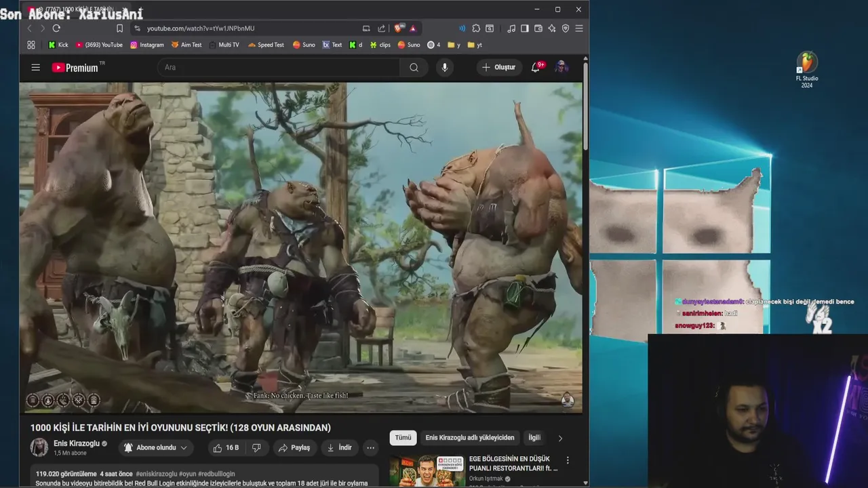Click the İndir download button
868x488 pixels.
click(339, 447)
